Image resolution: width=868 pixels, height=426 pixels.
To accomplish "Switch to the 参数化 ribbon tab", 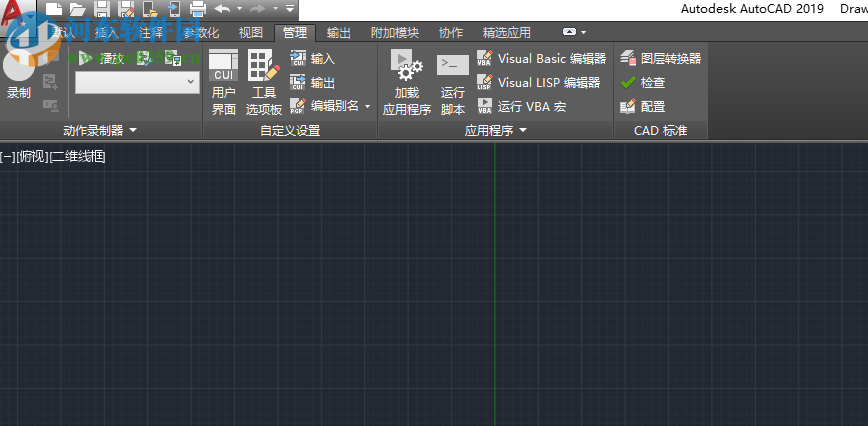I will 202,33.
